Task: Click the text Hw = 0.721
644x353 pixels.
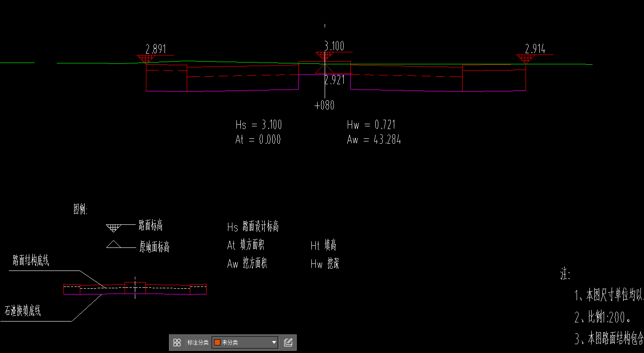Action: pos(371,125)
